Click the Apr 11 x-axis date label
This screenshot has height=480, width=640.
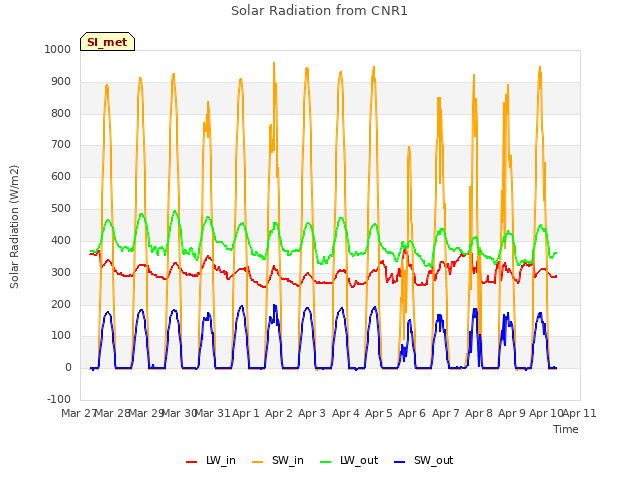(580, 413)
